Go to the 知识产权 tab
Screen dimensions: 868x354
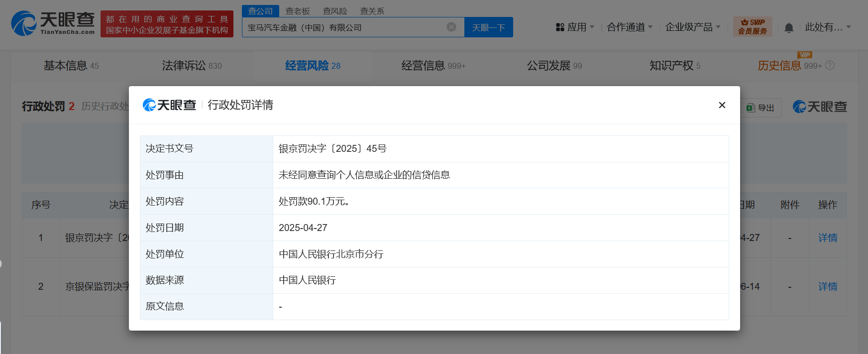(674, 66)
